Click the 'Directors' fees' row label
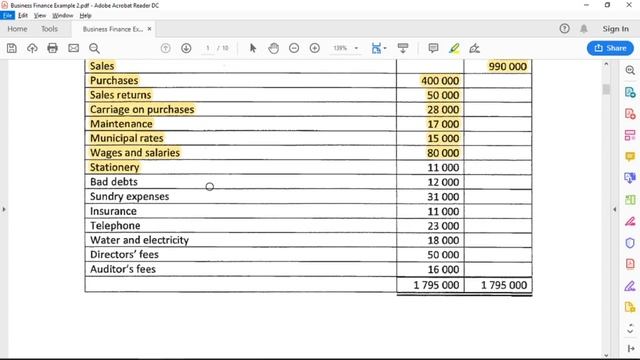 pyautogui.click(x=124, y=255)
